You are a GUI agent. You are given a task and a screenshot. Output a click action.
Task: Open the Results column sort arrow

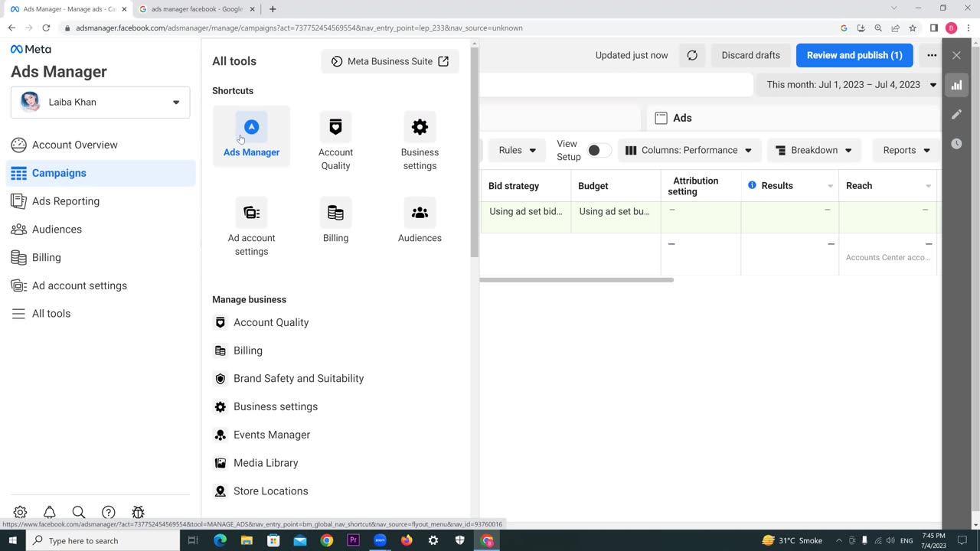click(830, 186)
